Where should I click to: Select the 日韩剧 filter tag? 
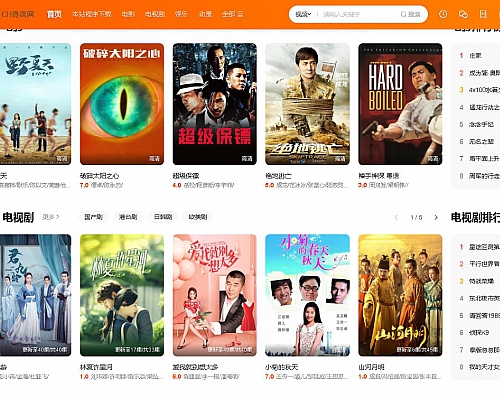[x=163, y=217]
